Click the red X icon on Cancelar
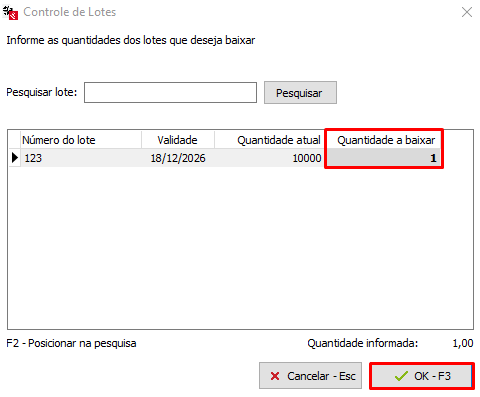 pyautogui.click(x=275, y=376)
